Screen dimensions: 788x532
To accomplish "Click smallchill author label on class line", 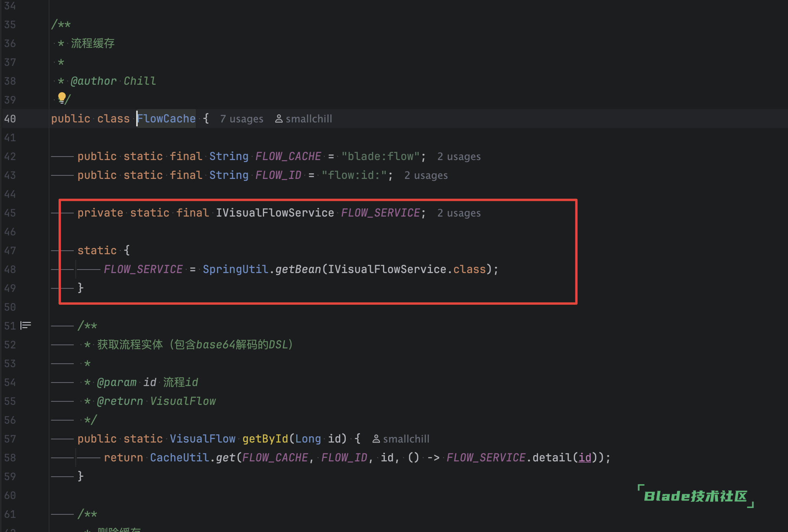I will [309, 119].
